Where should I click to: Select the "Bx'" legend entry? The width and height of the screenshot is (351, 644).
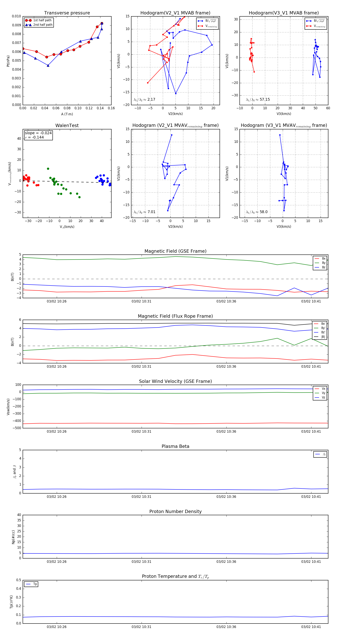(x=320, y=324)
